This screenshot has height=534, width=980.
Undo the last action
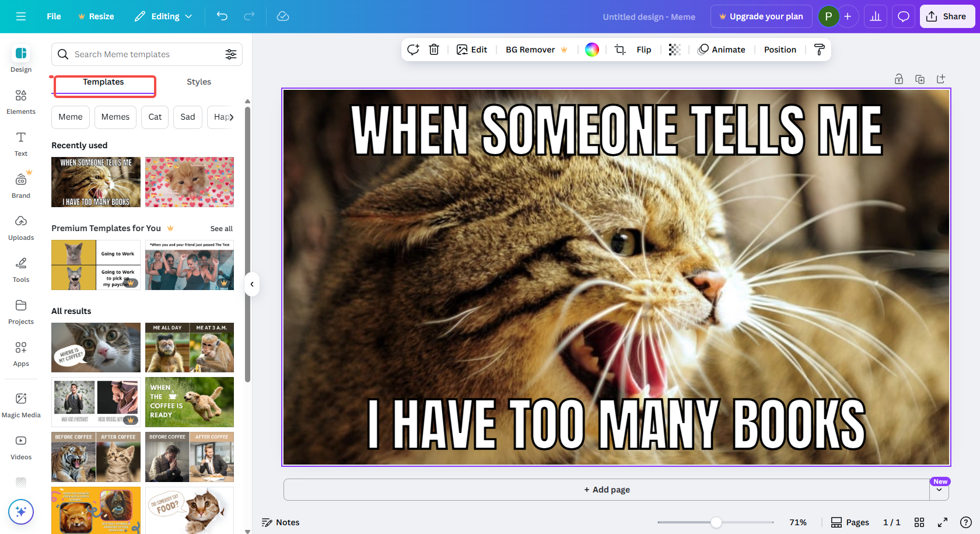pyautogui.click(x=222, y=16)
